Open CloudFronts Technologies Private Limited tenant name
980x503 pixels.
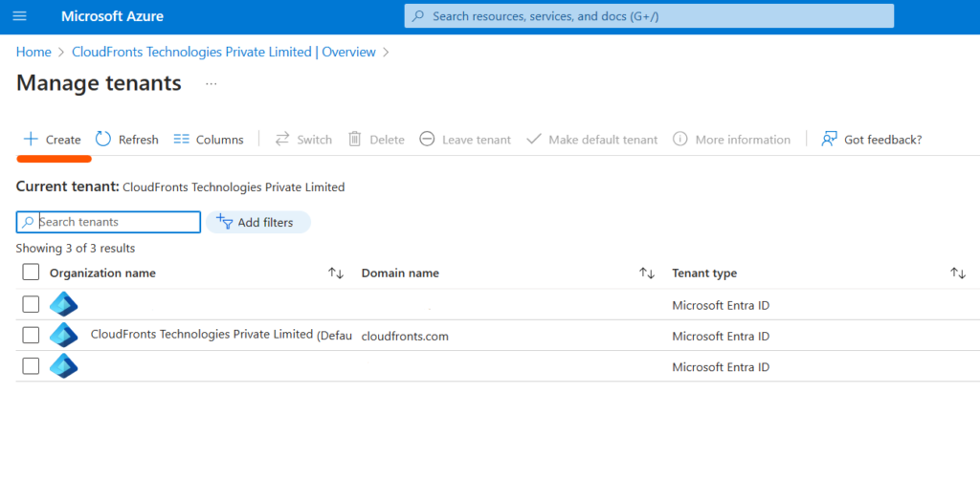point(201,335)
